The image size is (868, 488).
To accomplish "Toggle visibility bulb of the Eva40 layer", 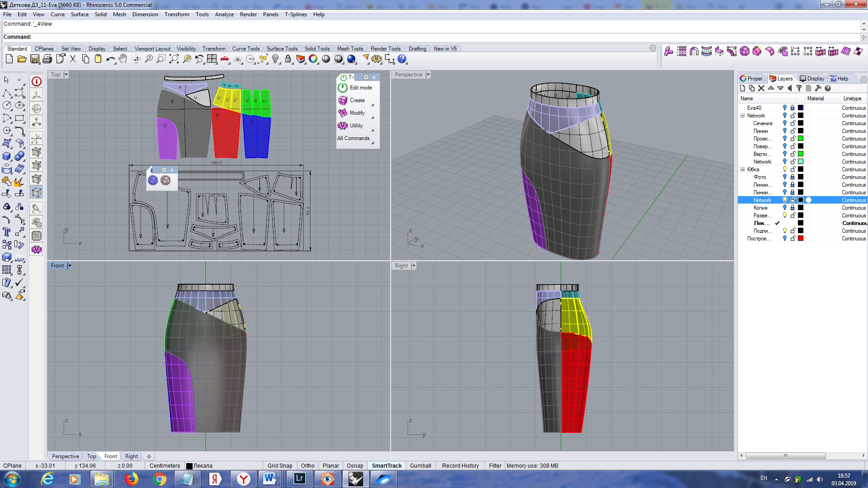I will 785,108.
